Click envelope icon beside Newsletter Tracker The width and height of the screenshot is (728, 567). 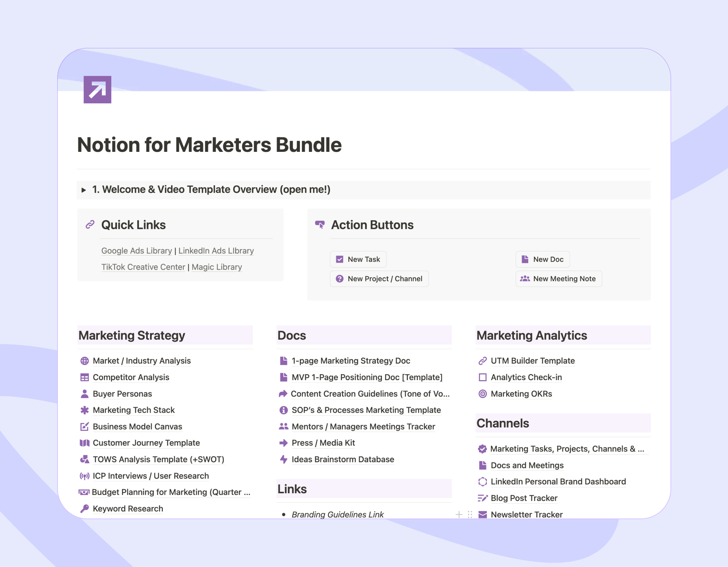click(x=482, y=514)
